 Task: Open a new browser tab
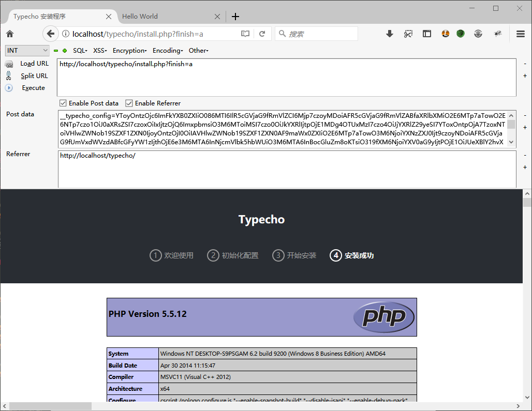(235, 16)
